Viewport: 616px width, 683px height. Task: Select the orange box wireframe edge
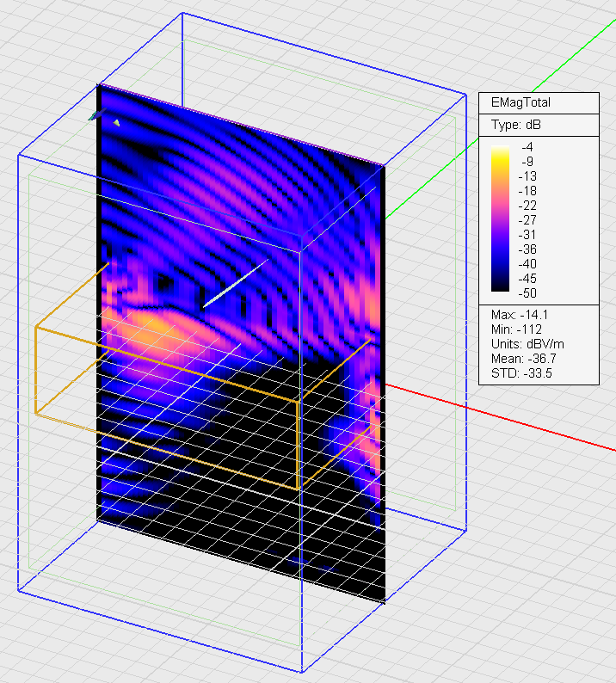35,370
